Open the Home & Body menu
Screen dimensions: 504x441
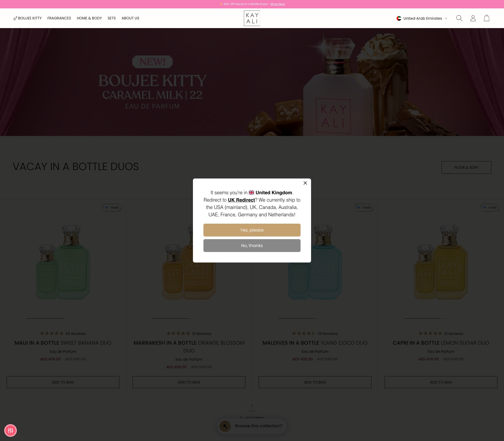(89, 18)
